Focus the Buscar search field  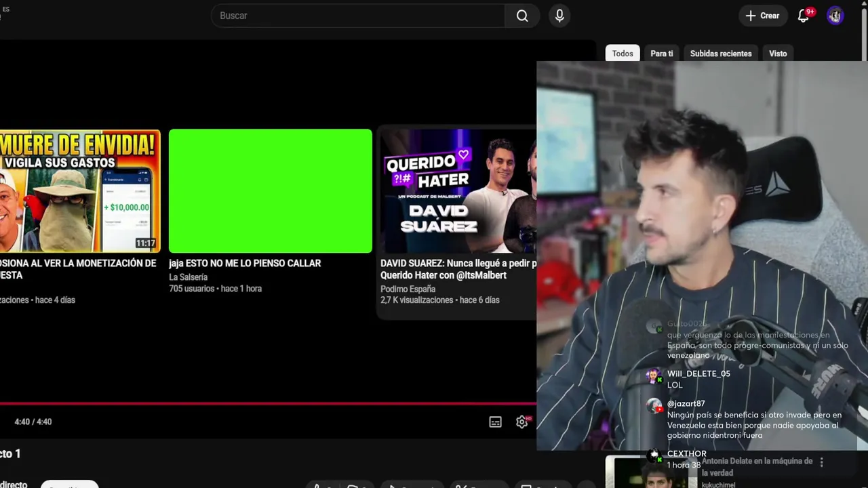[358, 16]
